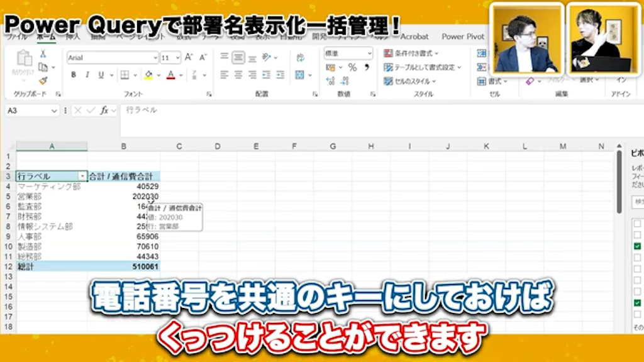
Task: Select the Bold formatting icon
Action: tap(74, 74)
